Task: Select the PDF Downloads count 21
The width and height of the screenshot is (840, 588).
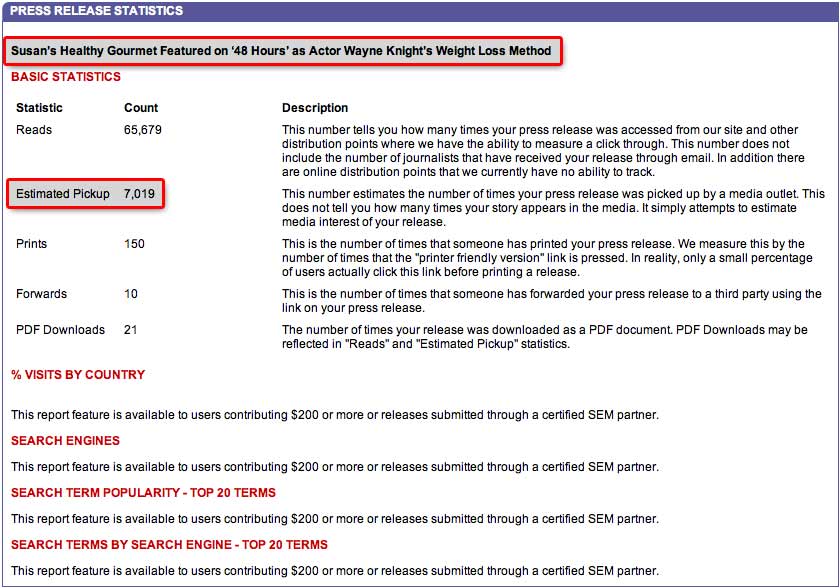Action: click(131, 329)
